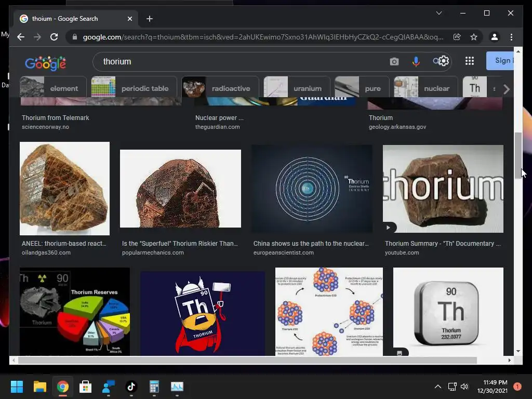Click the Chrome back arrow
Image resolution: width=532 pixels, height=399 pixels.
pyautogui.click(x=21, y=37)
